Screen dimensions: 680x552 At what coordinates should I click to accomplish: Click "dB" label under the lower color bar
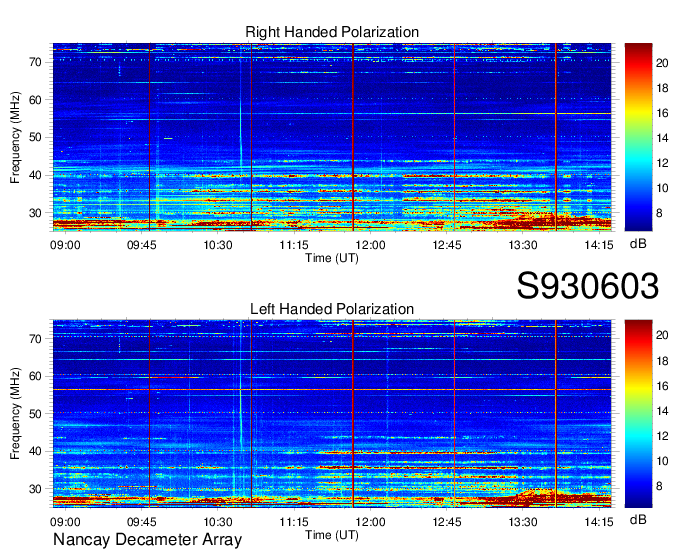[638, 519]
